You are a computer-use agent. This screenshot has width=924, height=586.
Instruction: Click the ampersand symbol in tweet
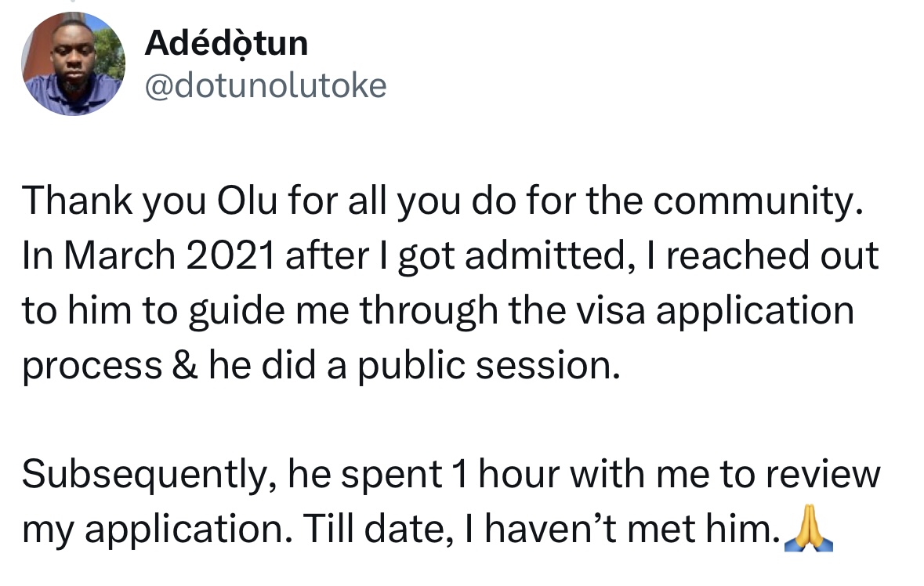point(184,365)
